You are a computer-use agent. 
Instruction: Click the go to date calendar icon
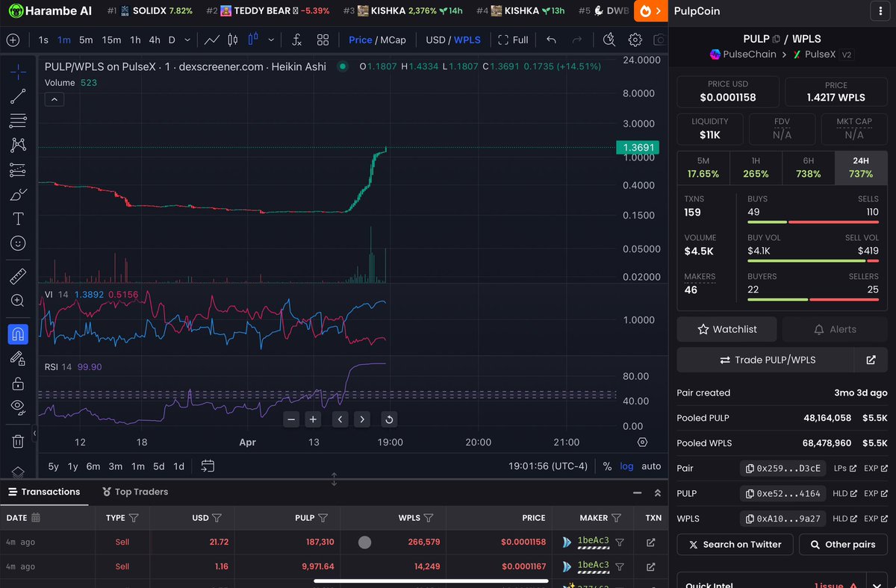(x=208, y=466)
